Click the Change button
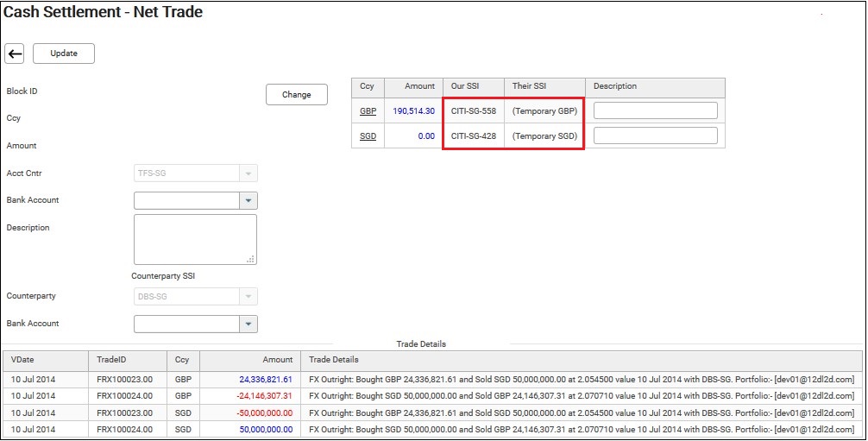 coord(296,95)
